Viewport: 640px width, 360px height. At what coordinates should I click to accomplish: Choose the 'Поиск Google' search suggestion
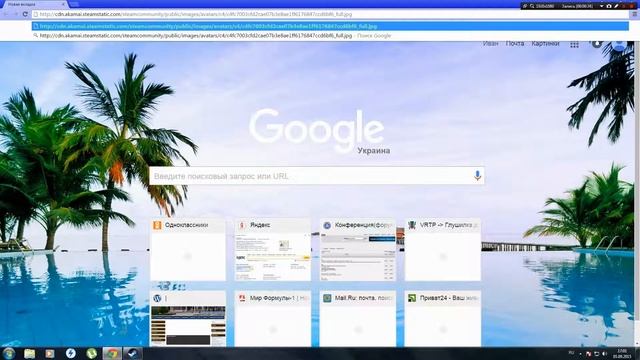point(330,36)
